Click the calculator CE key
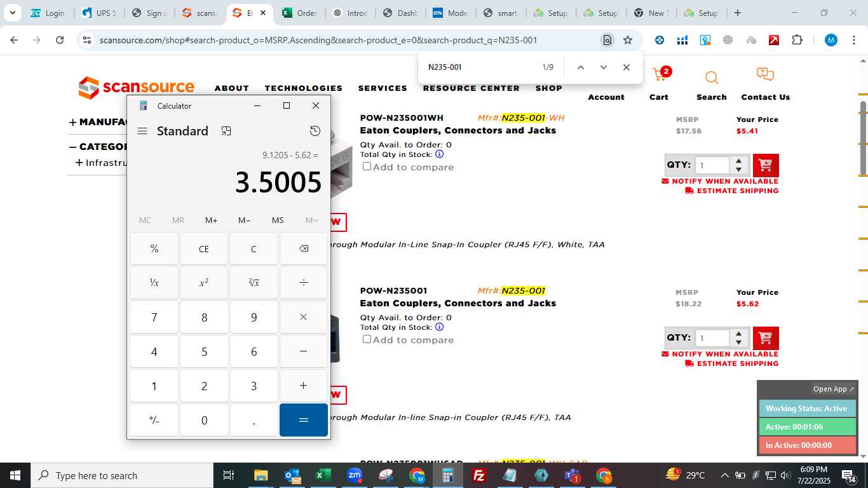868x488 pixels. (x=204, y=248)
